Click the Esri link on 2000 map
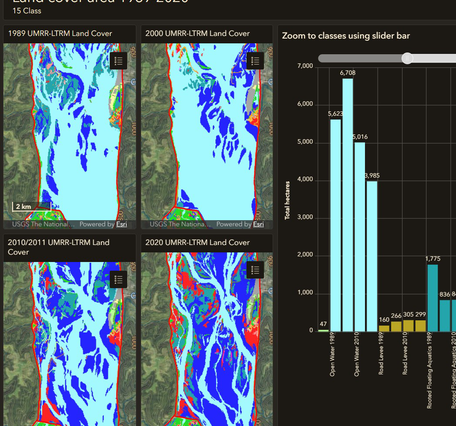The height and width of the screenshot is (426, 456). pyautogui.click(x=258, y=224)
